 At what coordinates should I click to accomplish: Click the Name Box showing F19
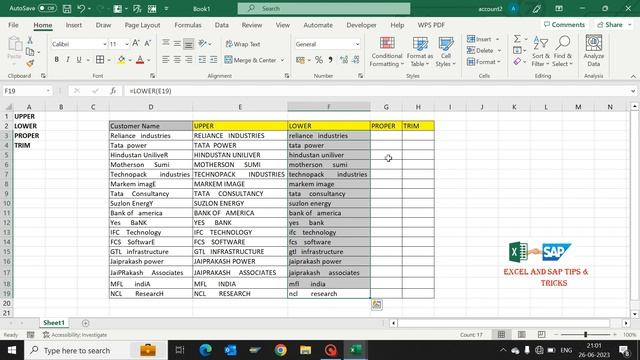click(x=27, y=91)
